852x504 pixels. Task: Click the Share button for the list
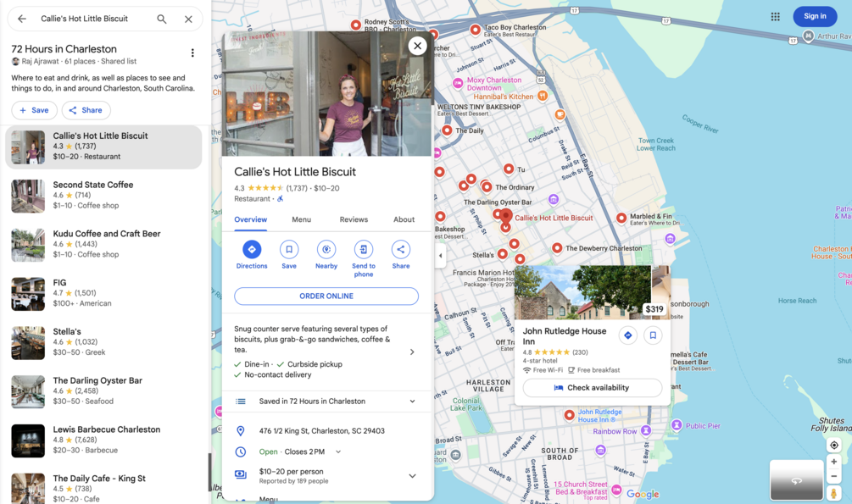(x=86, y=110)
